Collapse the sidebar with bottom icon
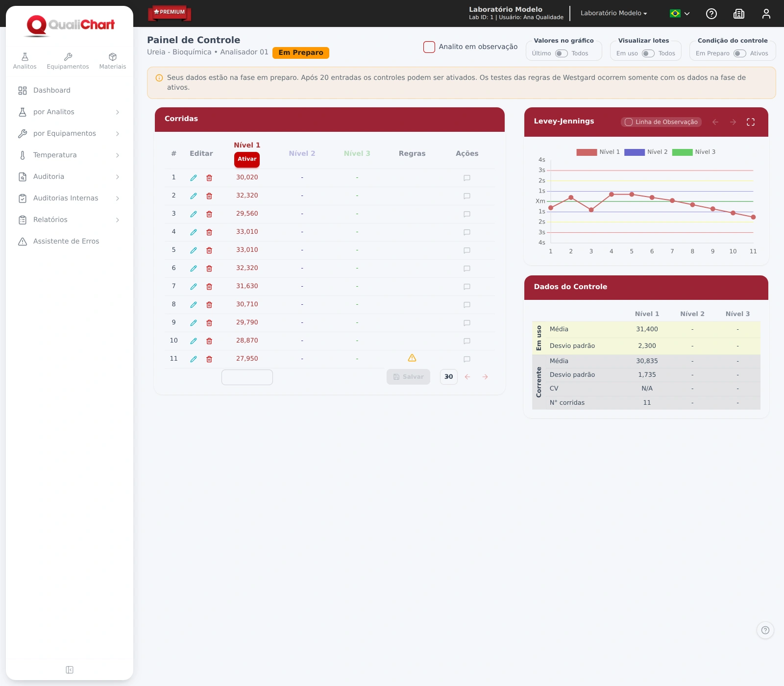Viewport: 784px width, 686px height. point(70,670)
